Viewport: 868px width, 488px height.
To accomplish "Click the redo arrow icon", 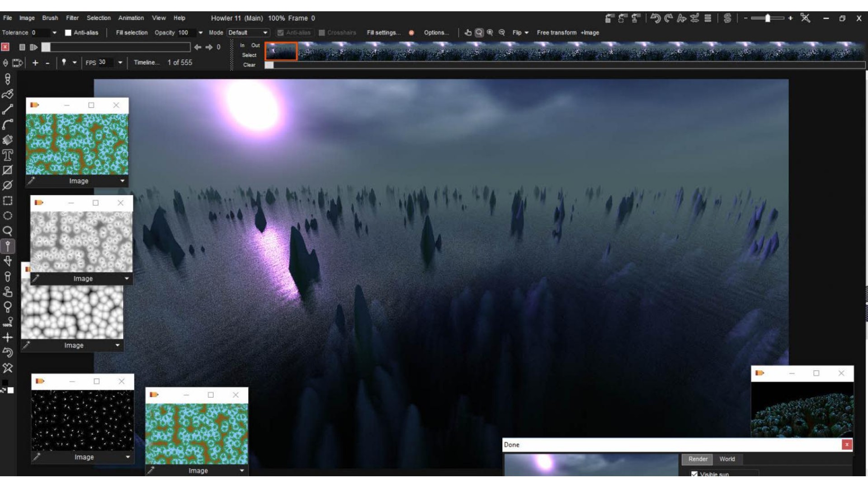I will pos(668,18).
